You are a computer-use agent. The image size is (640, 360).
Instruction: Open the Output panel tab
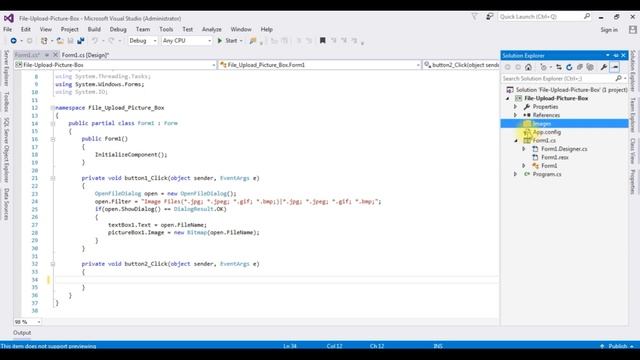click(x=22, y=333)
